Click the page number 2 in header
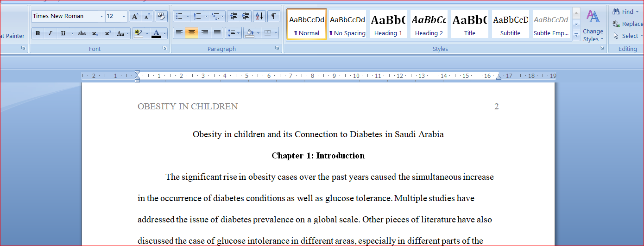Viewport: 644px width, 246px height. pyautogui.click(x=497, y=107)
